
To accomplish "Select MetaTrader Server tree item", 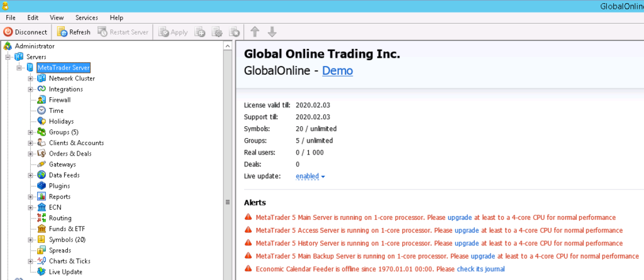I will click(64, 68).
